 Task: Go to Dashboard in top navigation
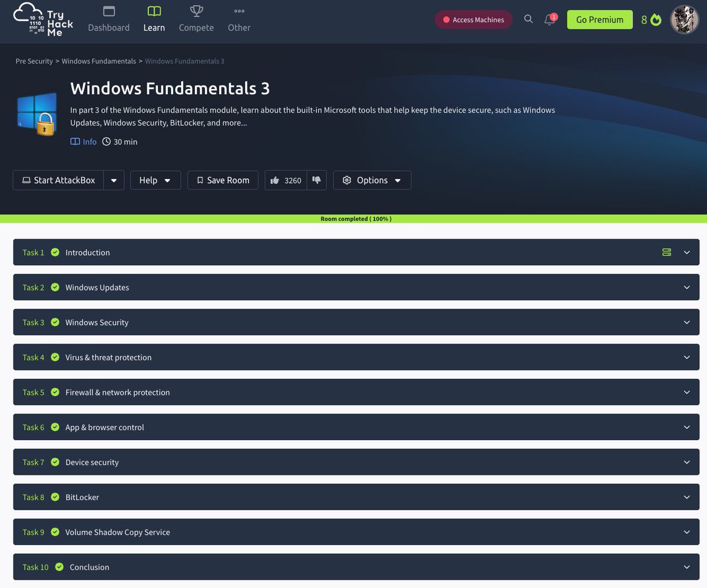click(x=109, y=19)
